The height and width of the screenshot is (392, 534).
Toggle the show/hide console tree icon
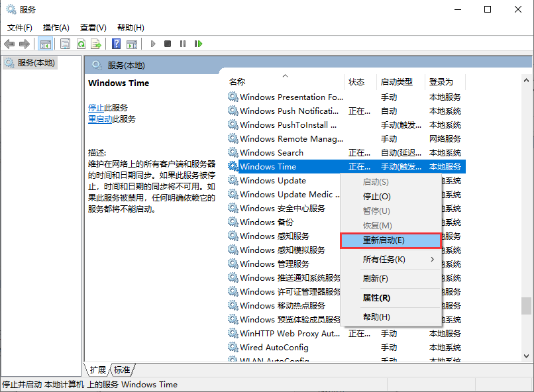point(45,44)
